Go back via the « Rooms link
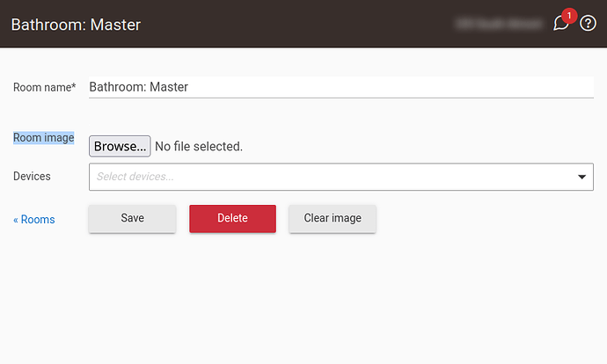The width and height of the screenshot is (607, 364). [x=34, y=219]
